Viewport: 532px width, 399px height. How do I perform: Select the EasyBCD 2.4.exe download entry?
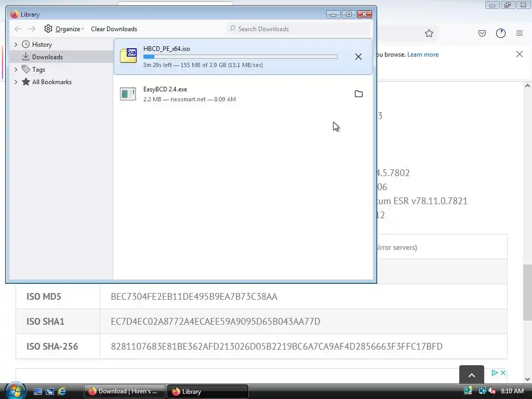click(243, 94)
